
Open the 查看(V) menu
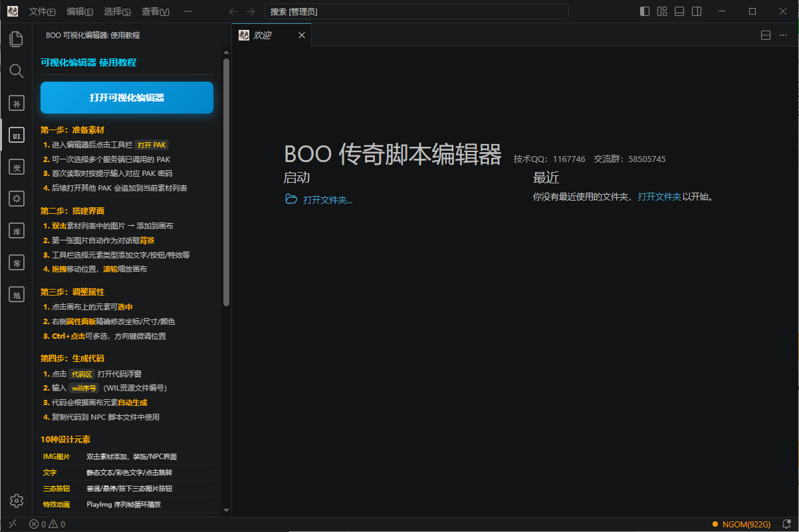coord(156,11)
